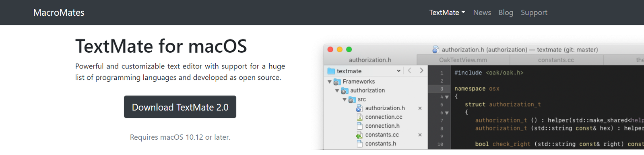Click the authorization.h file icon in tree
Image resolution: width=644 pixels, height=155 pixels.
click(x=359, y=108)
